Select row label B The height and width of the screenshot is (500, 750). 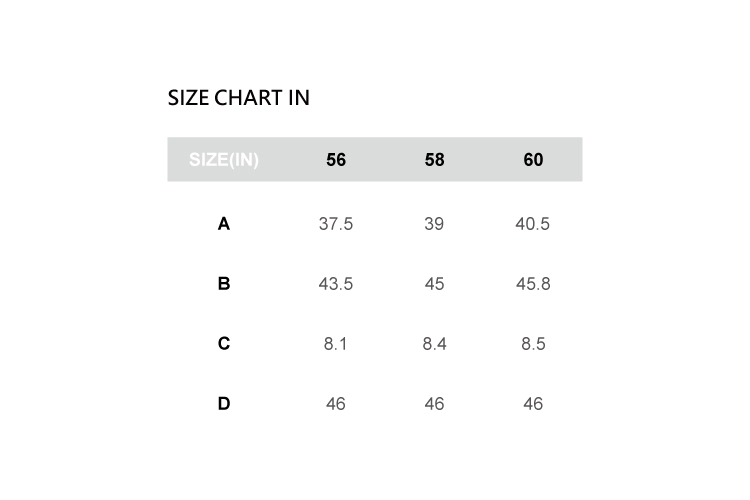tap(224, 284)
